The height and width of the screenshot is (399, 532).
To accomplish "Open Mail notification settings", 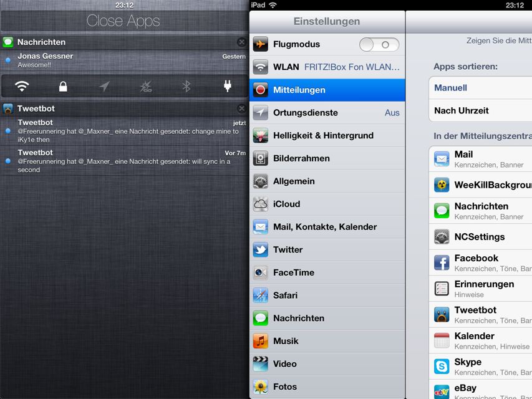I will pos(480,159).
